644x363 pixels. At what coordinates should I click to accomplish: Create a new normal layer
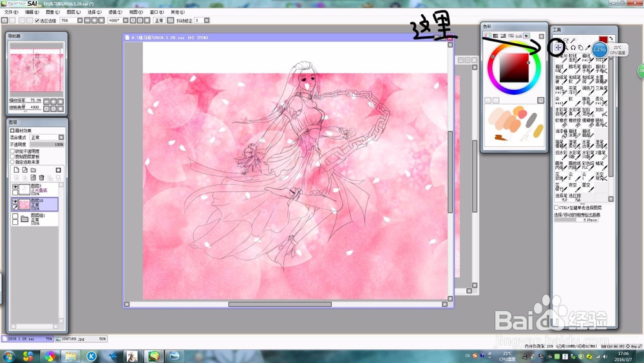click(x=17, y=170)
